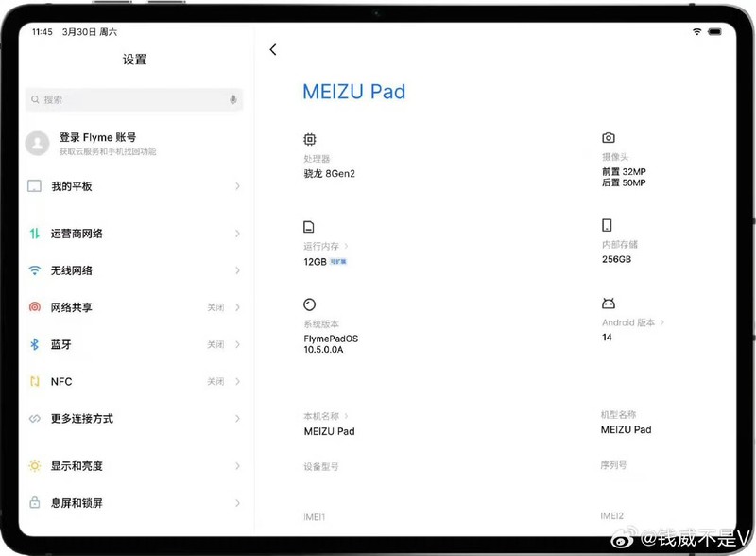Click the 设置 header title

point(134,60)
